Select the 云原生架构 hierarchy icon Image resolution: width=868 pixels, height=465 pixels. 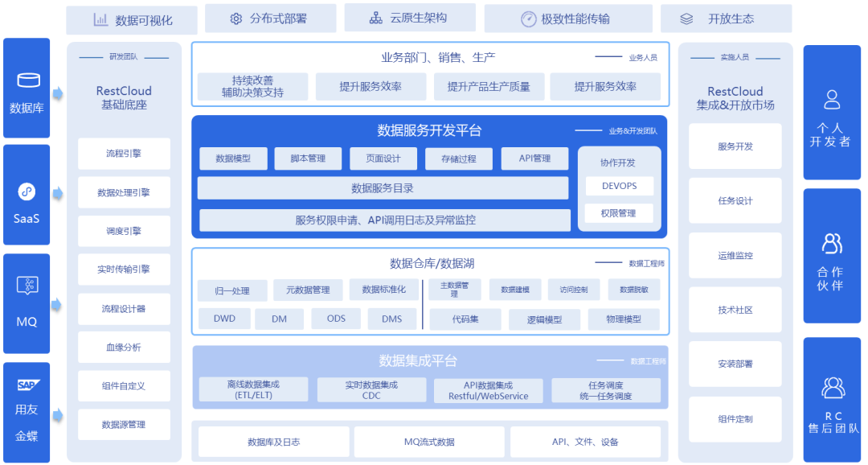point(376,19)
